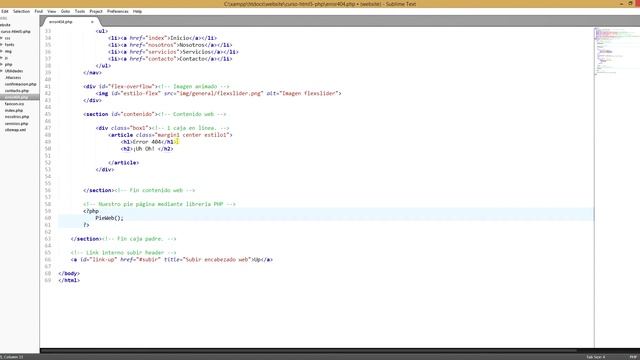Open nosotros.php in sidebar

17,117
